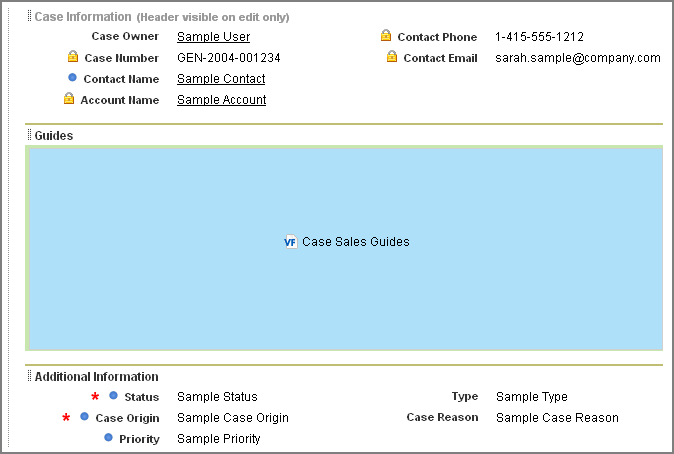
Task: Click the lock icon beside Contact Email
Action: 392,56
